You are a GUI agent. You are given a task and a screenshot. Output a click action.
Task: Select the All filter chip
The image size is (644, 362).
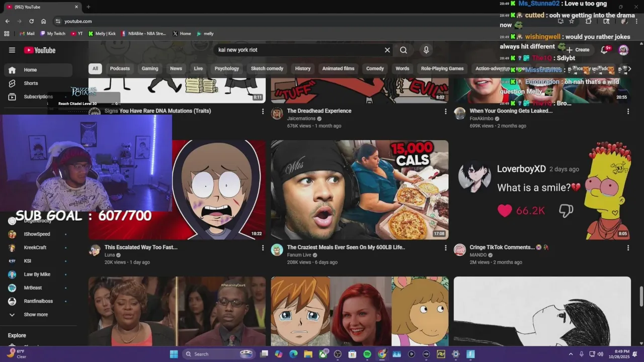click(x=95, y=68)
